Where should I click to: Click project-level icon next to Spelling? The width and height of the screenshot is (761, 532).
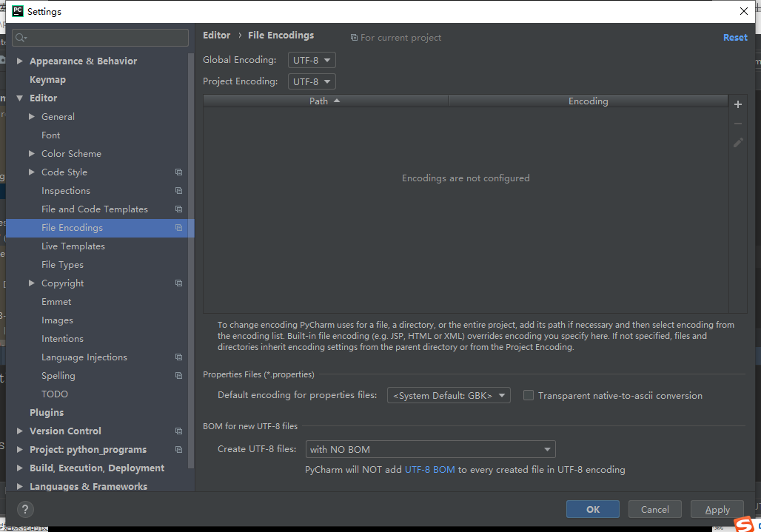[178, 376]
